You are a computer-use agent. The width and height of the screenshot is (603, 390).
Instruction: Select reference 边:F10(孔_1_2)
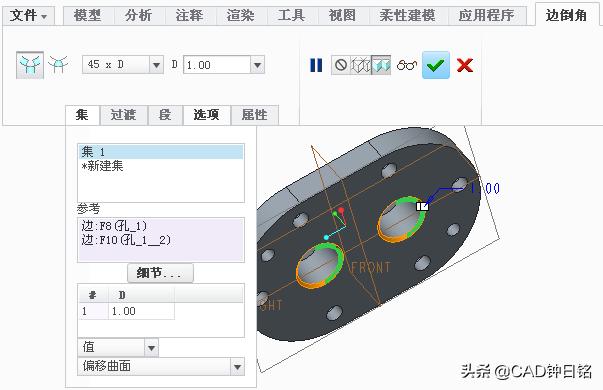(126, 240)
